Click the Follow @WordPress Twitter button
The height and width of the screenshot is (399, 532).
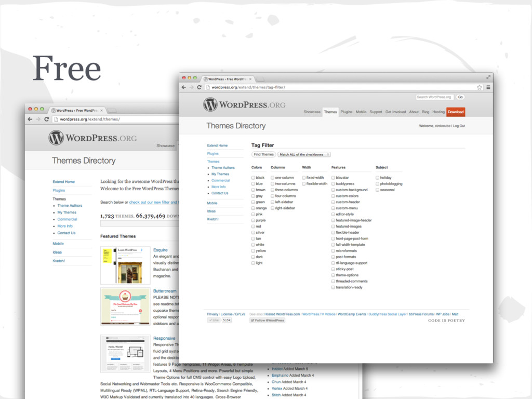(x=268, y=320)
